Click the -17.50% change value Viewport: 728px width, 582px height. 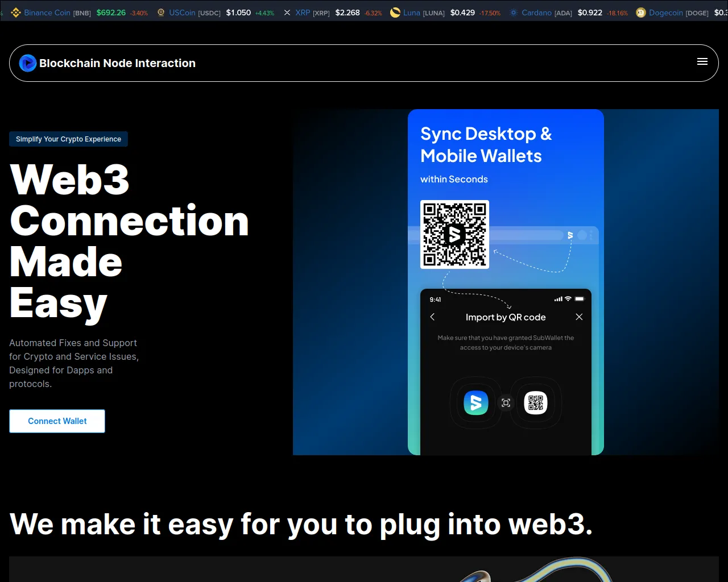pyautogui.click(x=490, y=13)
